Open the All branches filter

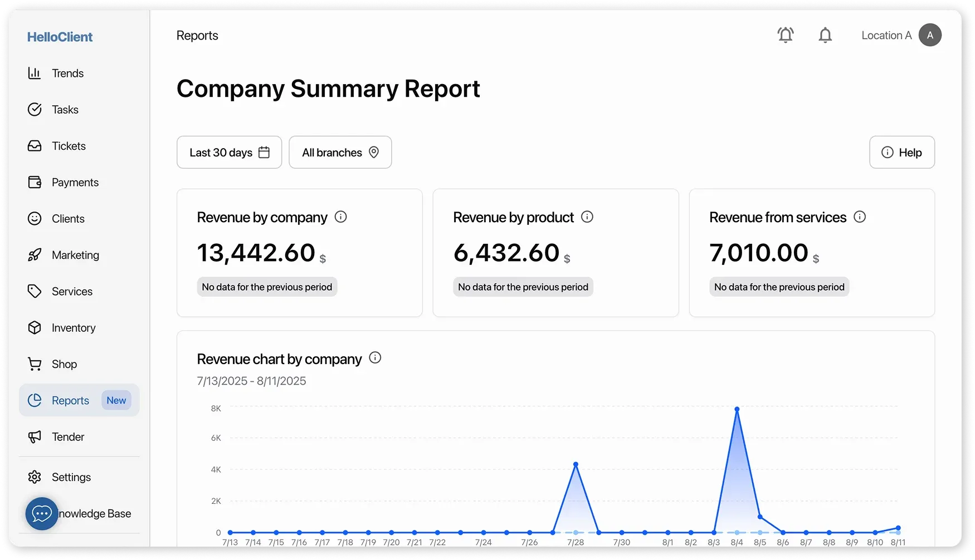pos(340,152)
